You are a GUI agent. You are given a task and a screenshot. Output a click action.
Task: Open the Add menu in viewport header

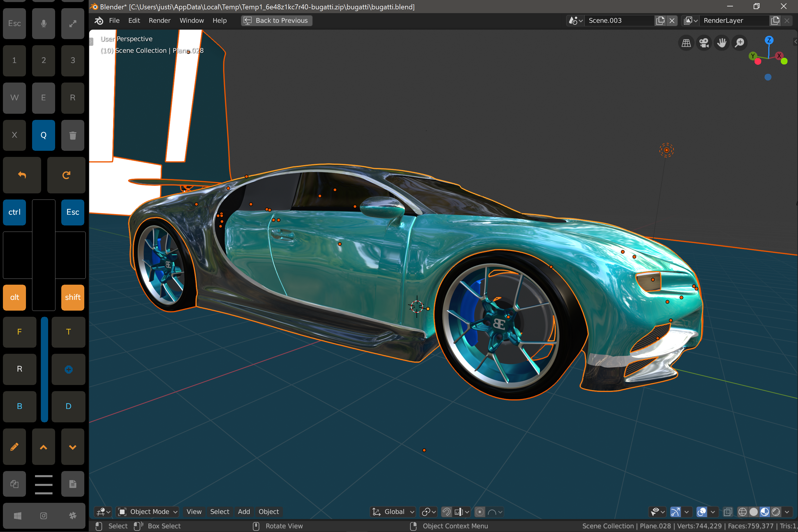(244, 512)
